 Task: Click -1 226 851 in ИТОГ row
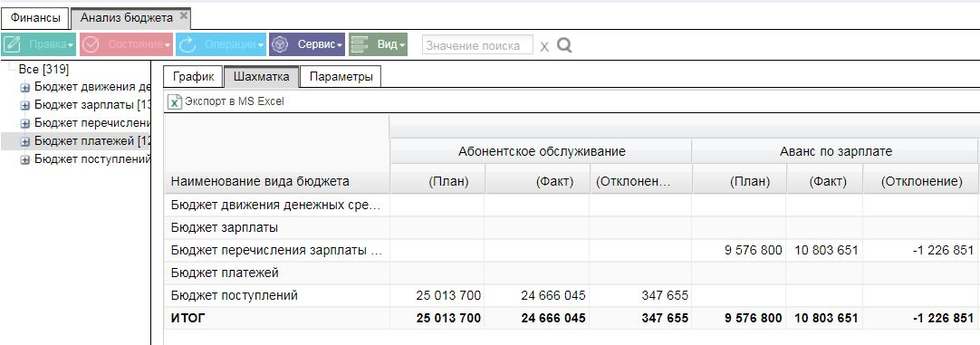point(943,319)
